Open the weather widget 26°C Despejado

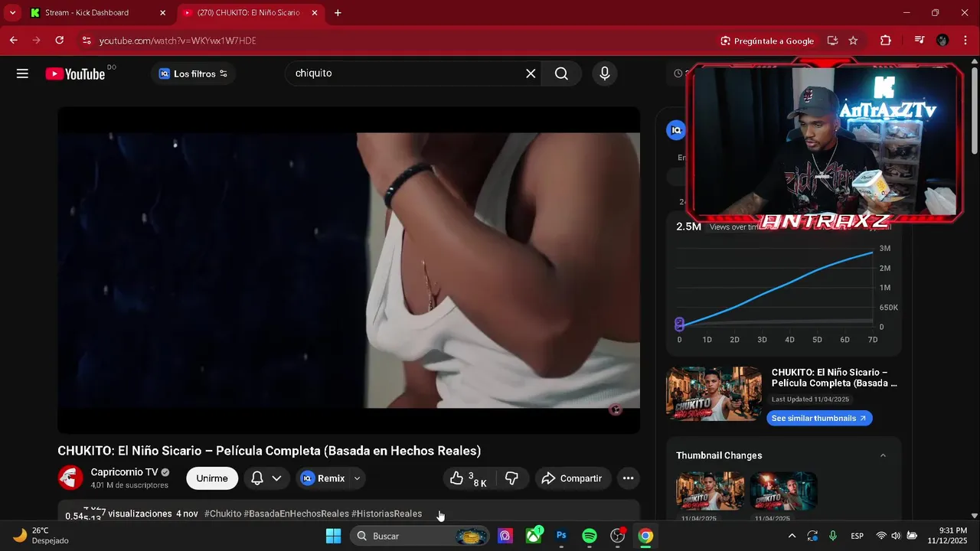coord(42,536)
